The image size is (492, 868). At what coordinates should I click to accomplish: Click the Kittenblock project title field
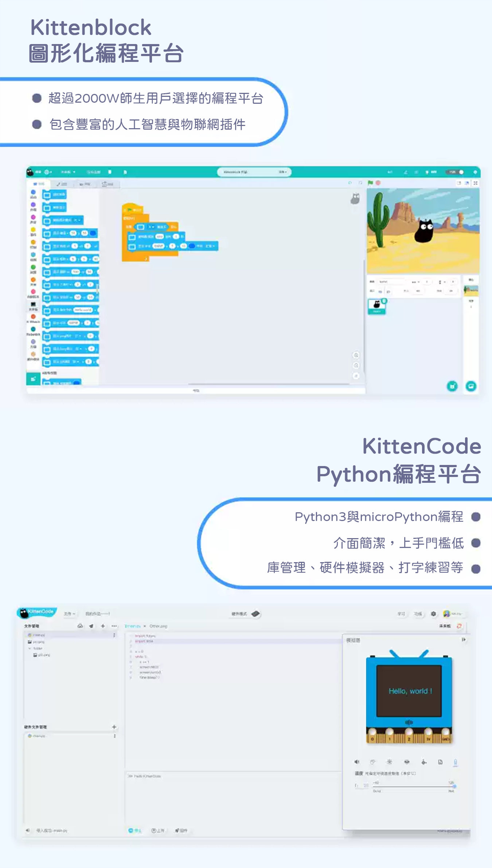(x=254, y=172)
